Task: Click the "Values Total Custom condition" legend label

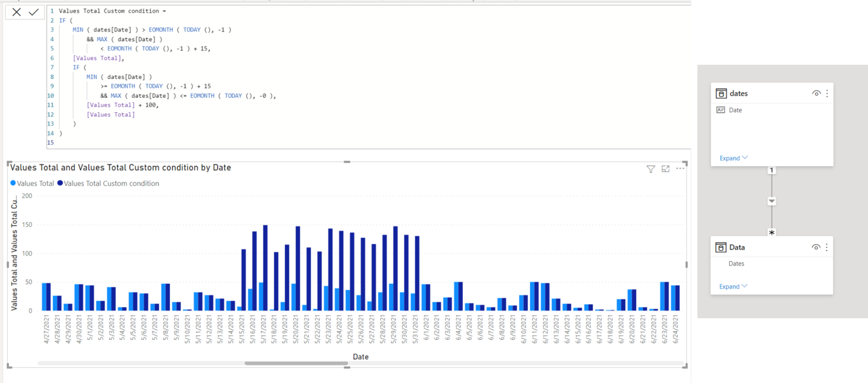Action: coord(112,183)
